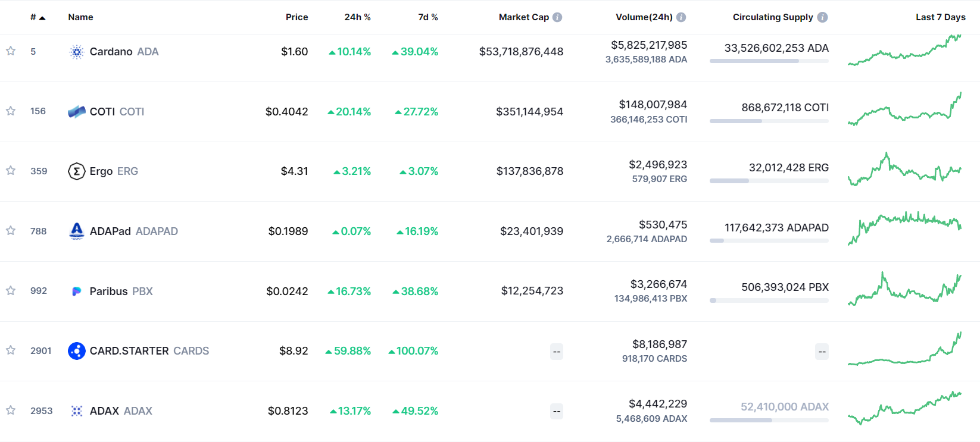
Task: Sort table by 24h % column
Action: tap(357, 17)
